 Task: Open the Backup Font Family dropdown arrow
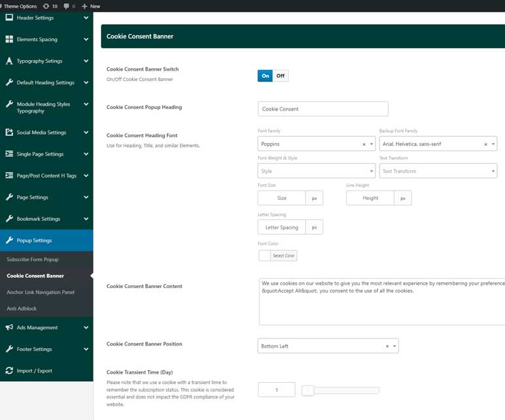pyautogui.click(x=493, y=144)
